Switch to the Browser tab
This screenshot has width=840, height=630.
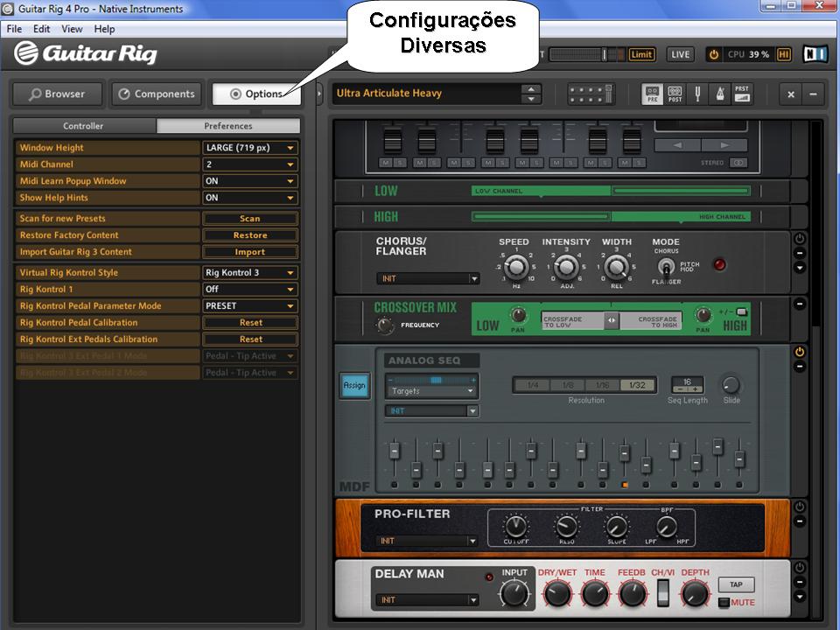[x=58, y=94]
